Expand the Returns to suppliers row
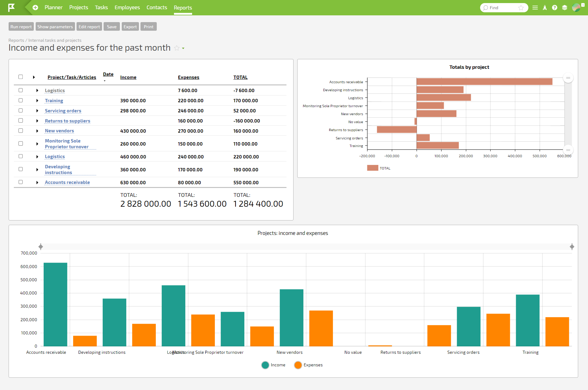588x390 pixels. click(37, 121)
